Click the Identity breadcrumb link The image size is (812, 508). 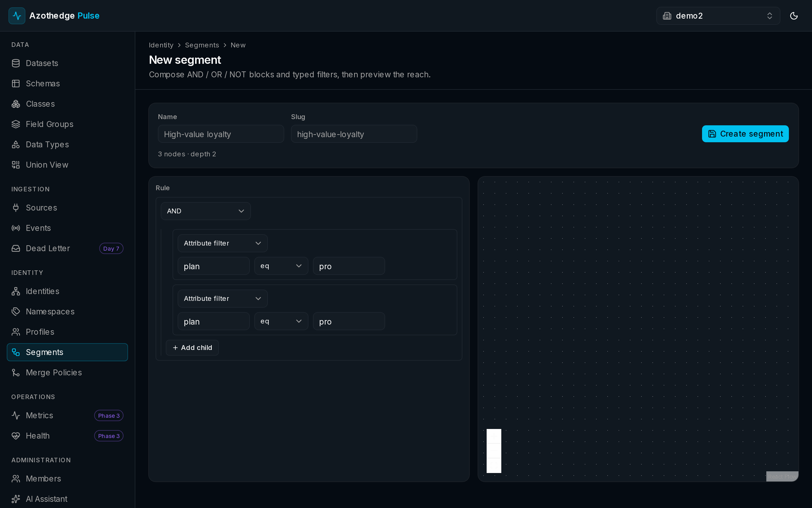tap(161, 45)
